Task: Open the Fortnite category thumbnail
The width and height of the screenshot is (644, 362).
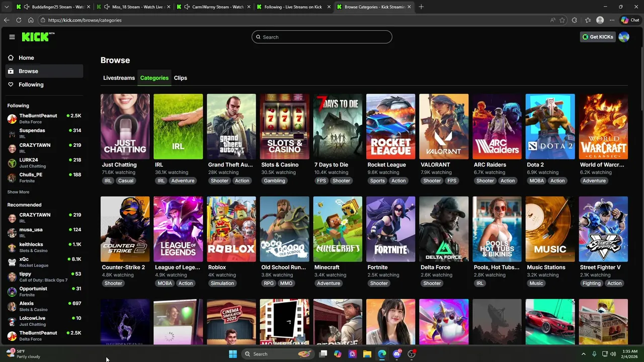Action: [x=391, y=229]
